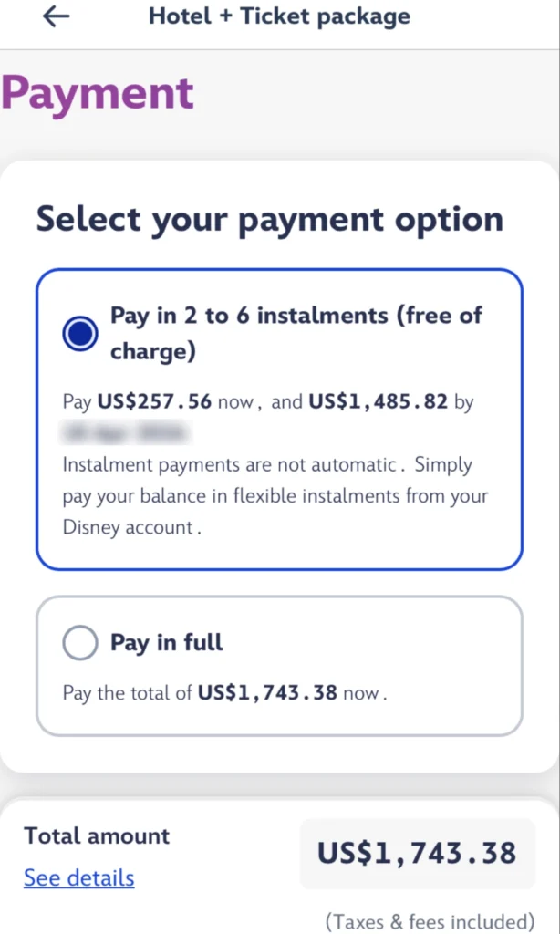The width and height of the screenshot is (560, 934).
Task: Tap the Pay in 2 to 6 instalments label
Action: tap(296, 317)
